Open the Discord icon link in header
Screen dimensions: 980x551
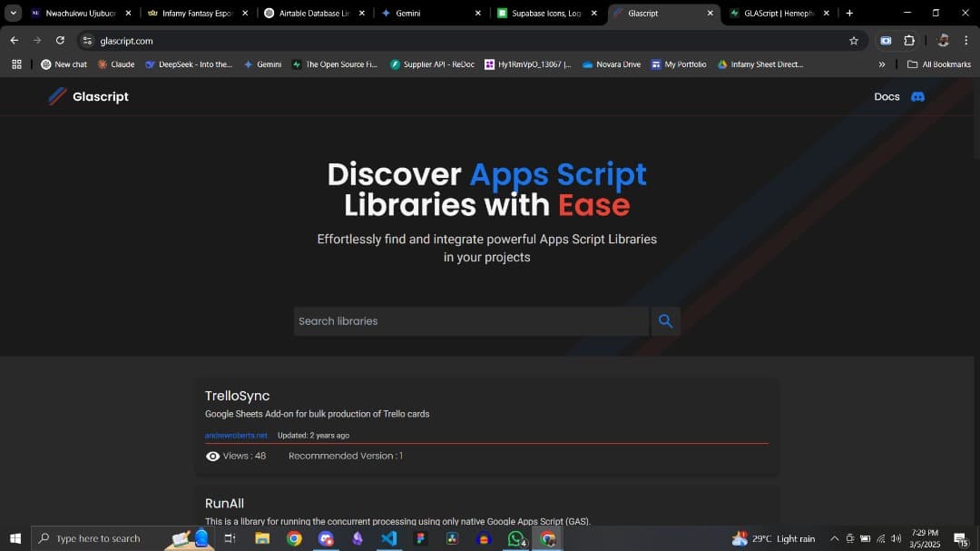[917, 96]
